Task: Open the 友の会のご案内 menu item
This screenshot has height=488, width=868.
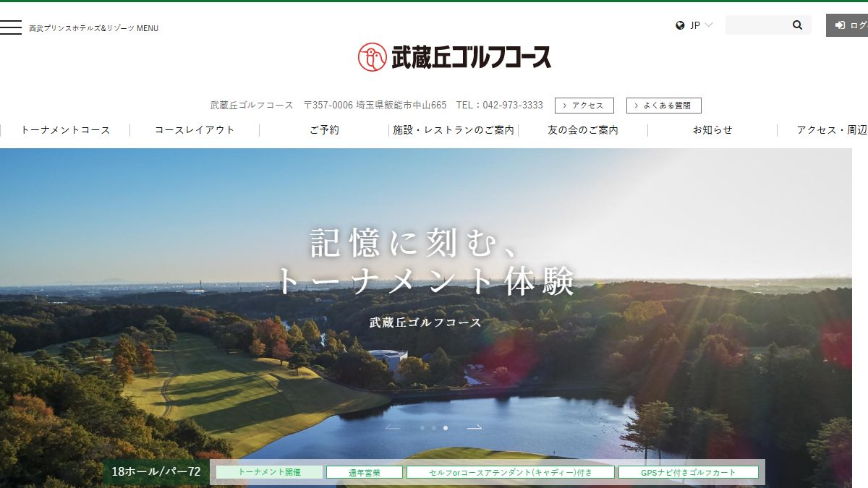Action: pyautogui.click(x=583, y=130)
